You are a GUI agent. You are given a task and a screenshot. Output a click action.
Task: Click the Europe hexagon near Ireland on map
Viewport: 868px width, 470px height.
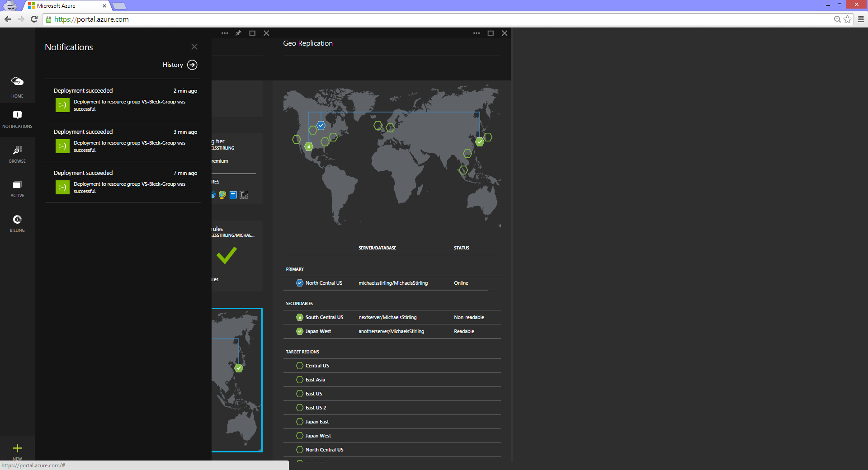pos(378,125)
